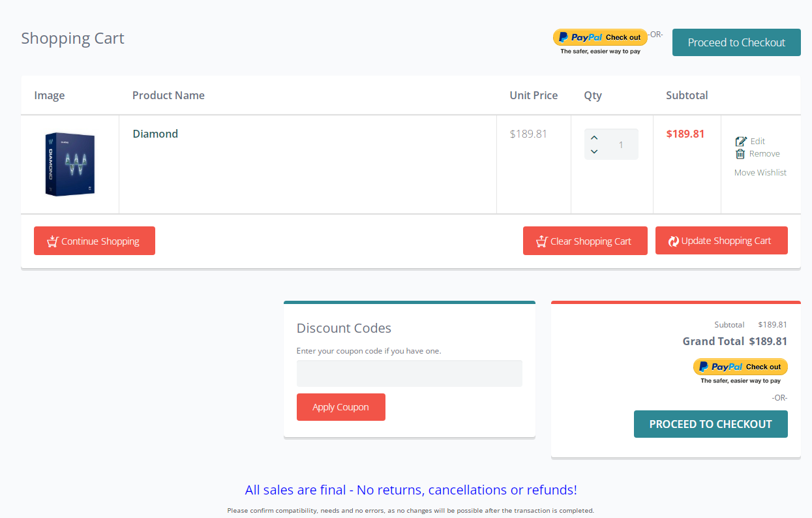
Task: Click the Edit pencil icon
Action: [741, 142]
